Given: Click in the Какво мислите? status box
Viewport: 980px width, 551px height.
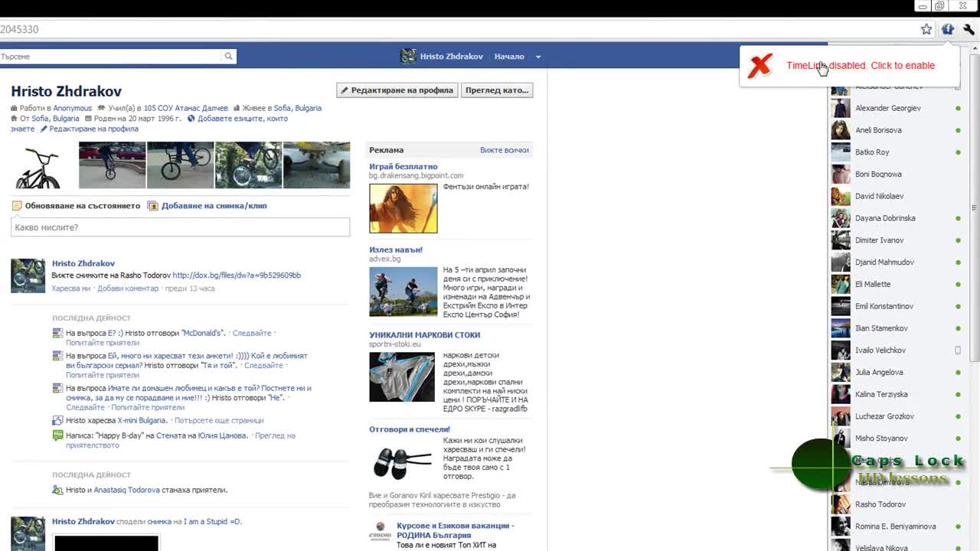Looking at the screenshot, I should click(180, 227).
